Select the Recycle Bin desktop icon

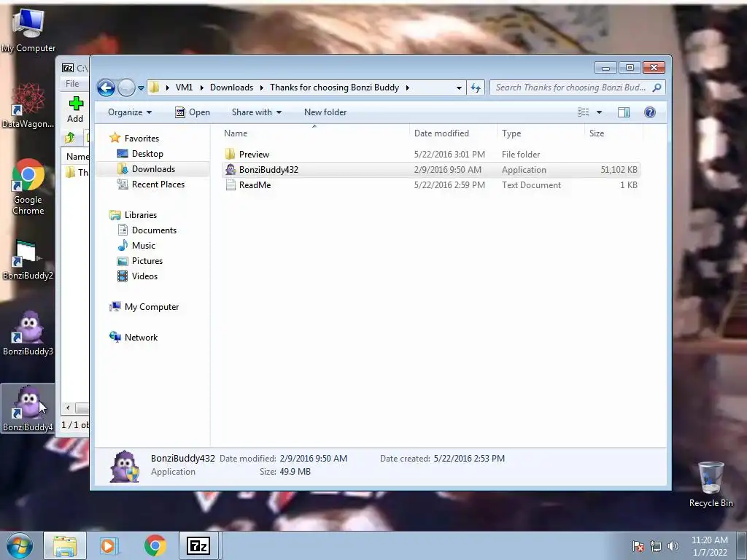[711, 484]
